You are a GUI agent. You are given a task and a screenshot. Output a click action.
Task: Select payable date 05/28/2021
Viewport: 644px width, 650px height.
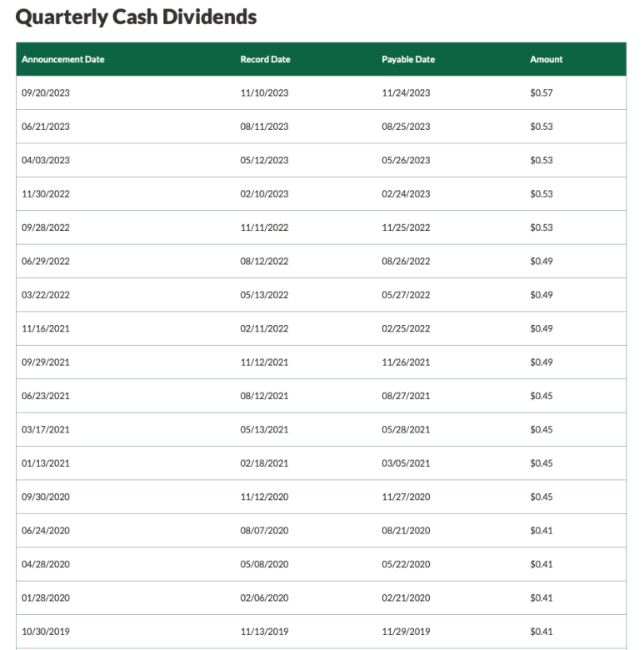click(406, 429)
